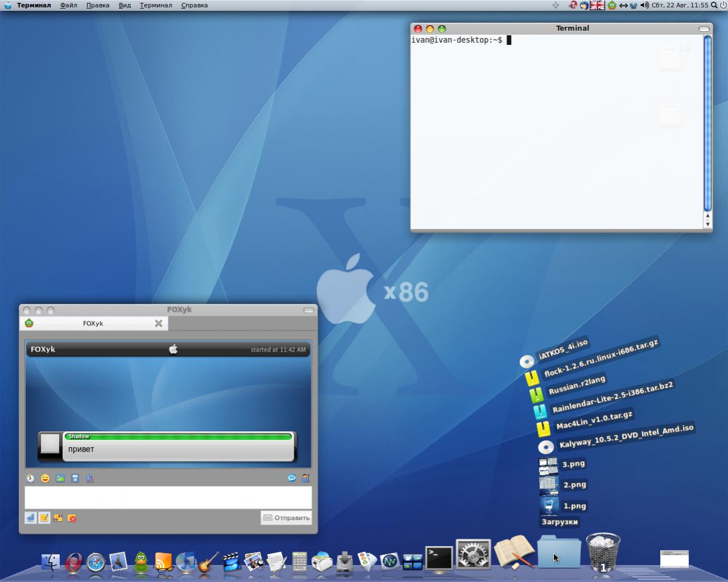
Task: Launch Safari compass icon in dock
Action: tap(96, 562)
